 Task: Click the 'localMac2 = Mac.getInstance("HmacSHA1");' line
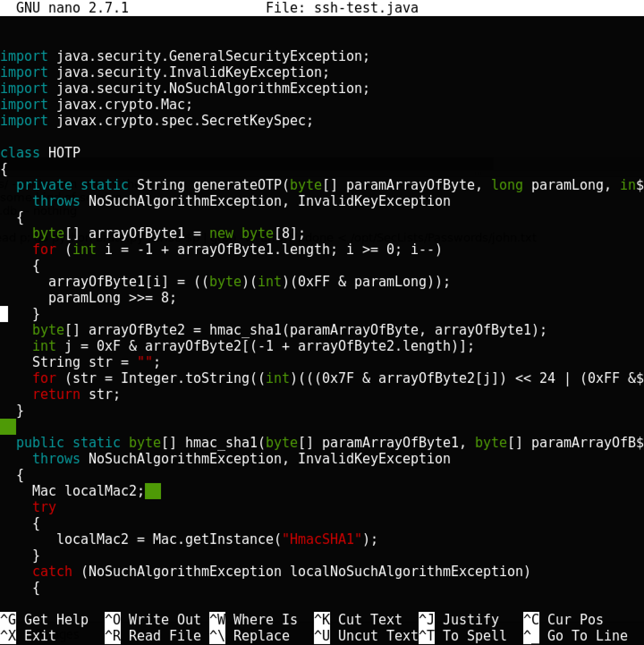217,539
